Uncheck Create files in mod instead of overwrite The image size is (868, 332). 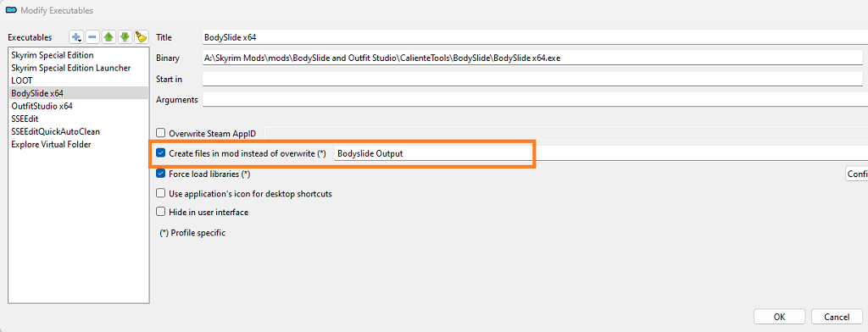160,153
